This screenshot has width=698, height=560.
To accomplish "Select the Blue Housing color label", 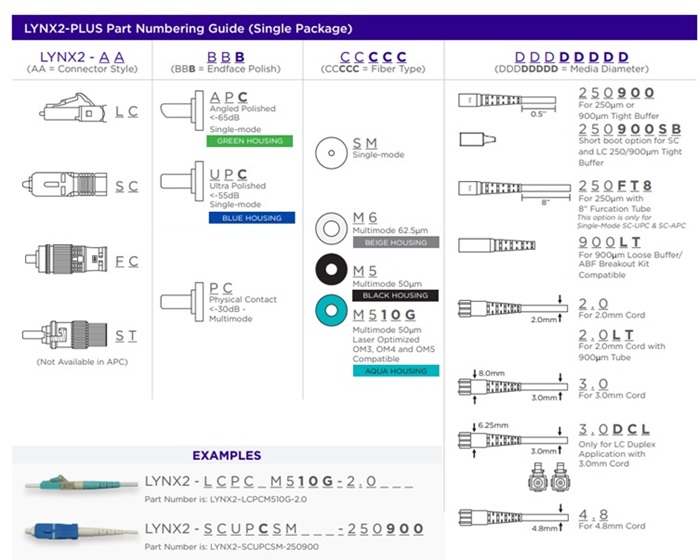I will coord(250,217).
